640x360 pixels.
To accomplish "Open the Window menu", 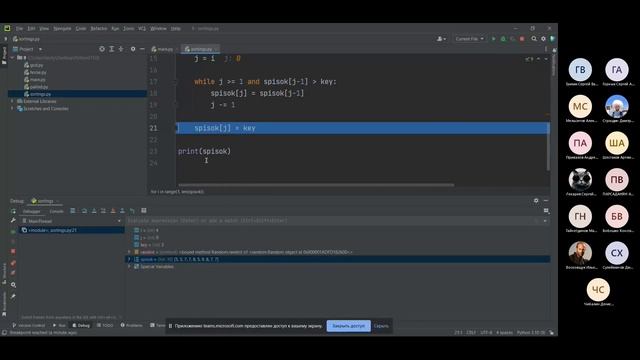I will point(158,29).
